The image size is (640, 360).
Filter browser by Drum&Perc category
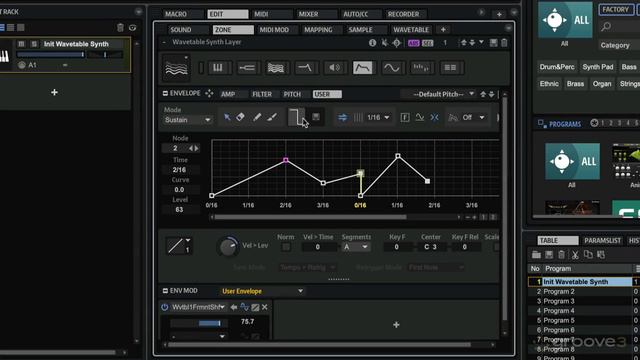coord(557,67)
